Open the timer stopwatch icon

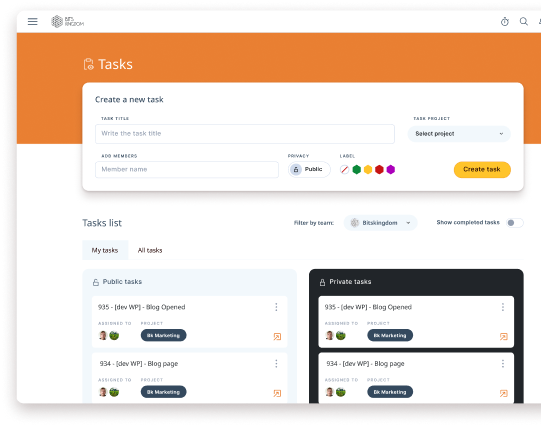click(x=504, y=21)
